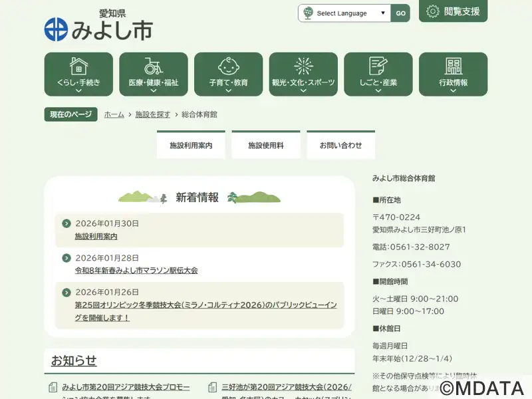Expand the chevron under 行政情報
This screenshot has height=399, width=532.
pos(453,91)
